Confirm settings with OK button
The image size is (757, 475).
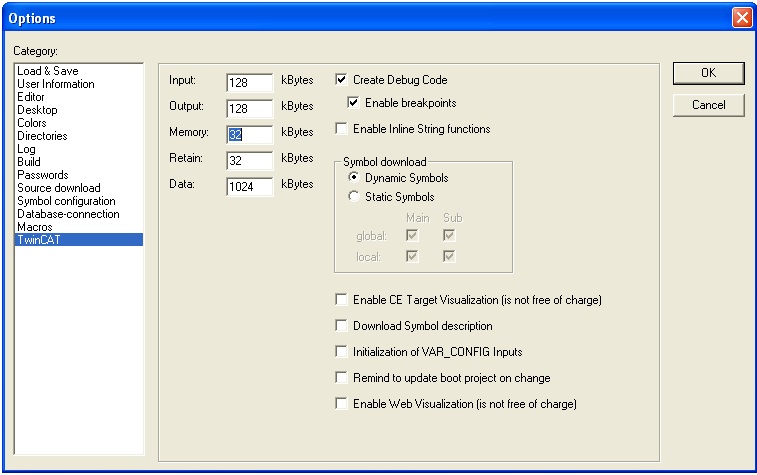(709, 73)
